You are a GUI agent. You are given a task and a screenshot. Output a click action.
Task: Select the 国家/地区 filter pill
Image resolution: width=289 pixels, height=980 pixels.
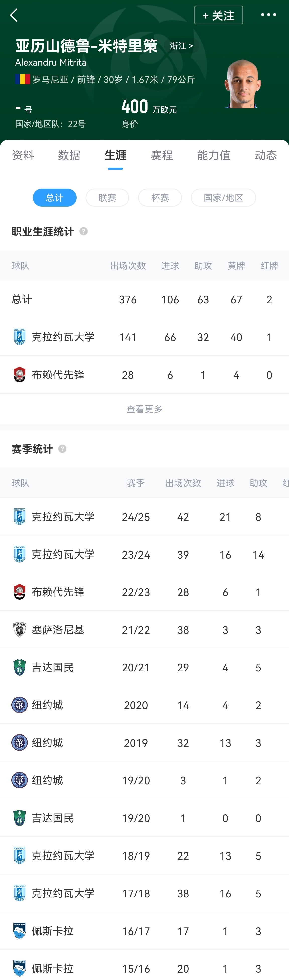[x=223, y=198]
